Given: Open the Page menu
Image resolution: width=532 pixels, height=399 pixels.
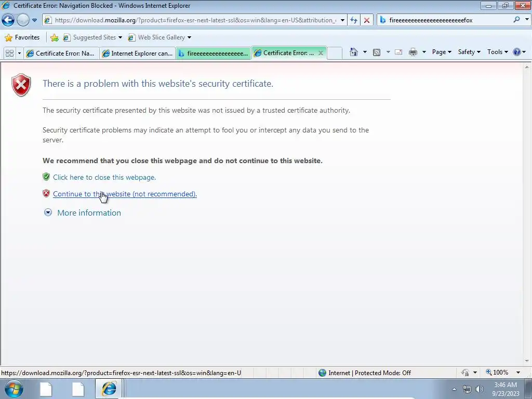Looking at the screenshot, I should click(442, 52).
